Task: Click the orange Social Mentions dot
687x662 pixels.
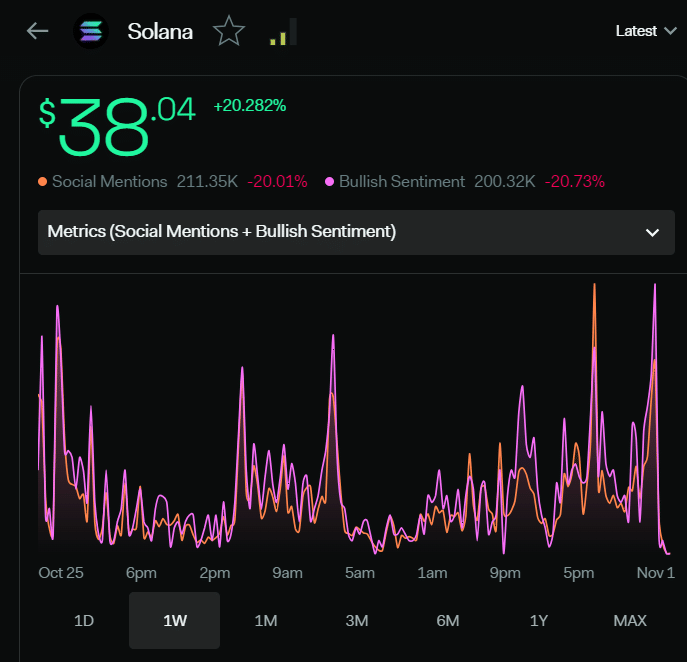Action: pos(42,181)
